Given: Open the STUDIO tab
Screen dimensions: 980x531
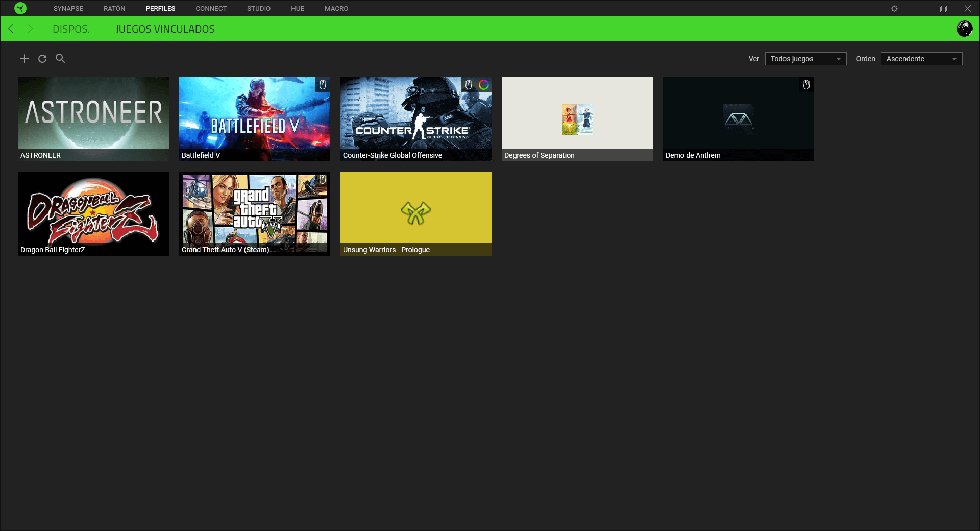Looking at the screenshot, I should pos(259,9).
